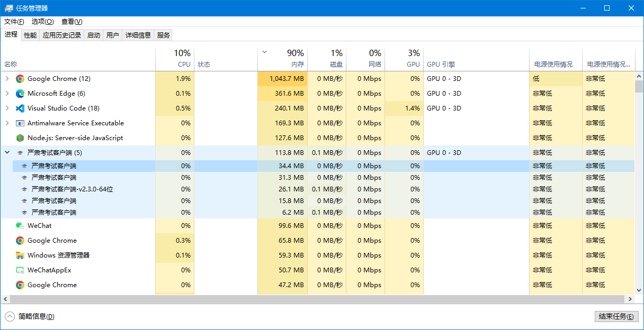Click the horizontal scrollbar right arrow

630,299
